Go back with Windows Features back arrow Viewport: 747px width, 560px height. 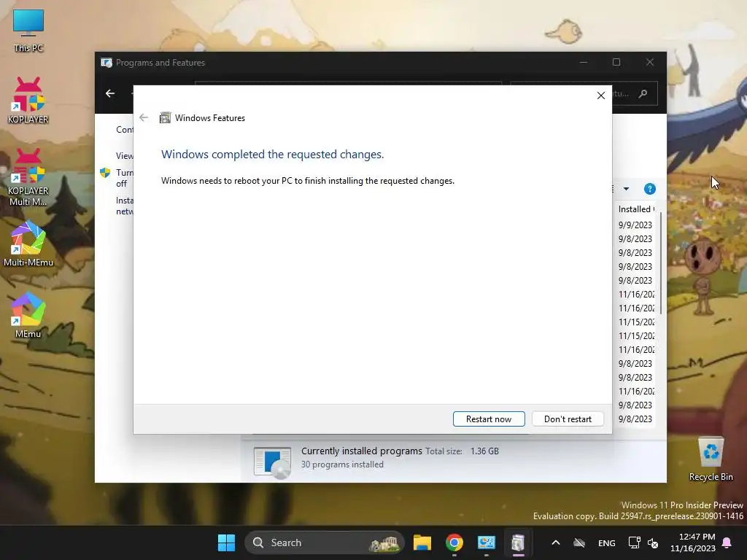point(144,117)
